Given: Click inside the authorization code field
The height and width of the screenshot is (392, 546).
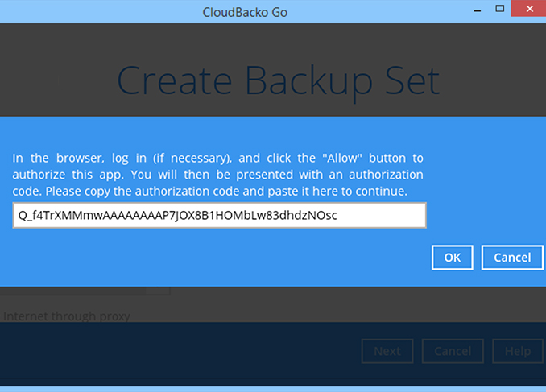Looking at the screenshot, I should pos(219,215).
